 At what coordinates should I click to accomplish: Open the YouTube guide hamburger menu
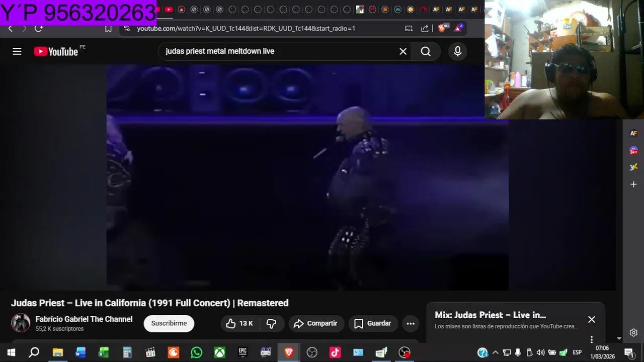coord(17,51)
